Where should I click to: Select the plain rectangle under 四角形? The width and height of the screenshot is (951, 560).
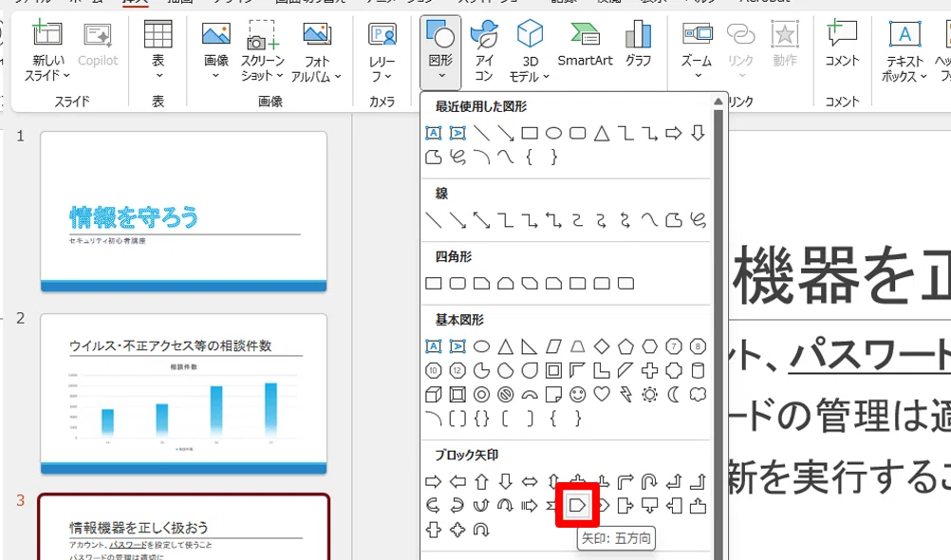coord(434,284)
